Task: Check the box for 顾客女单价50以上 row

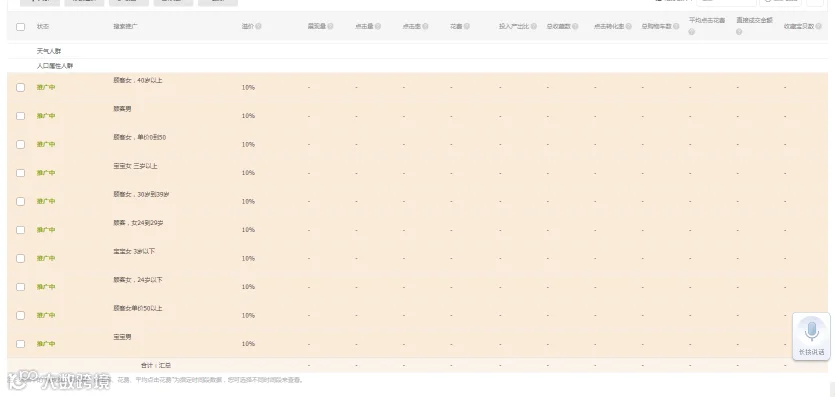Action: click(x=20, y=316)
